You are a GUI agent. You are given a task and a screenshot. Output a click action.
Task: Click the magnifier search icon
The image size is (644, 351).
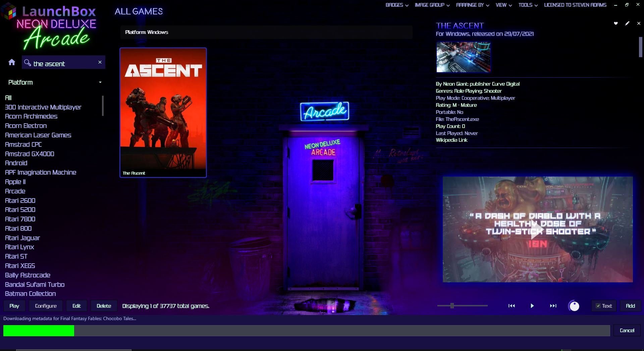pos(28,62)
